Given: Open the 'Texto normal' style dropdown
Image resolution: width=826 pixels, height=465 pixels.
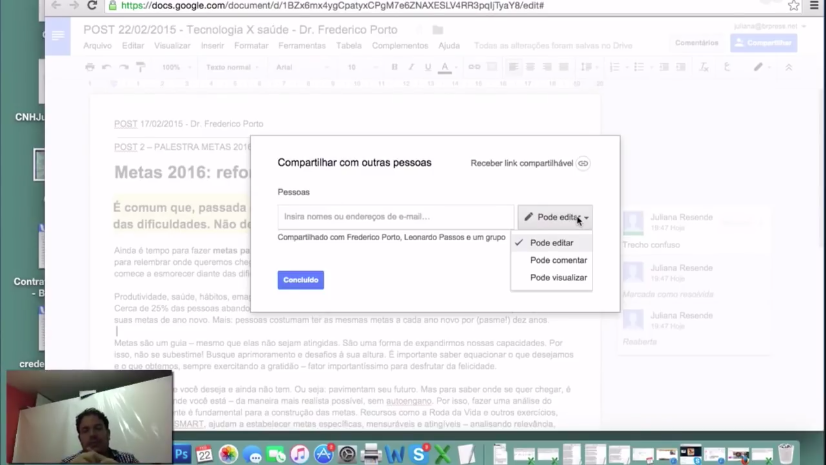Looking at the screenshot, I should (x=232, y=67).
